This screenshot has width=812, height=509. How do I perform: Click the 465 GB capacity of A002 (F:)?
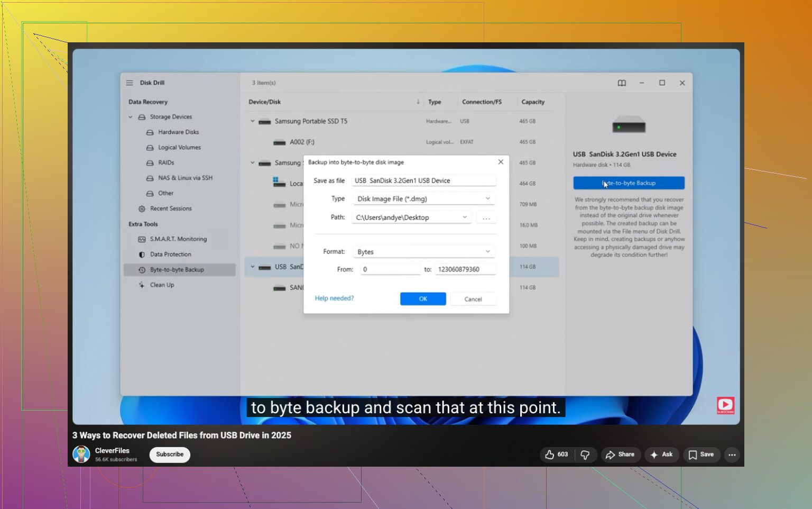click(528, 142)
